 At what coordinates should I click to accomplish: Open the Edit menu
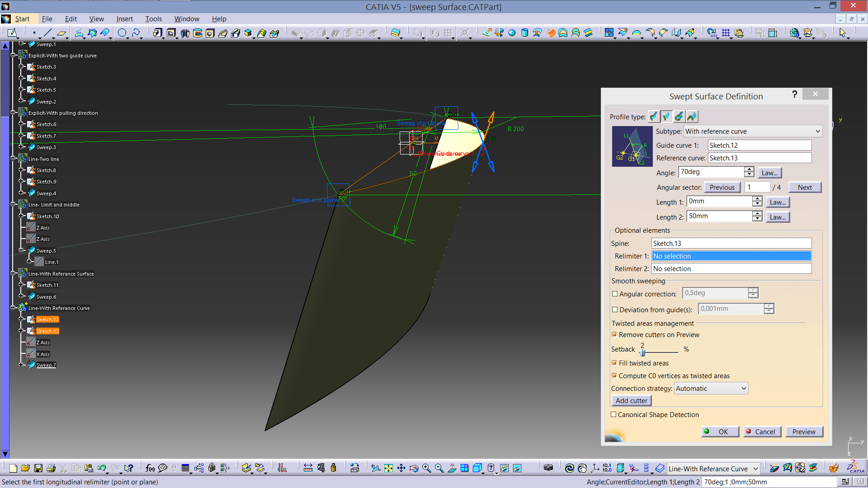point(71,19)
